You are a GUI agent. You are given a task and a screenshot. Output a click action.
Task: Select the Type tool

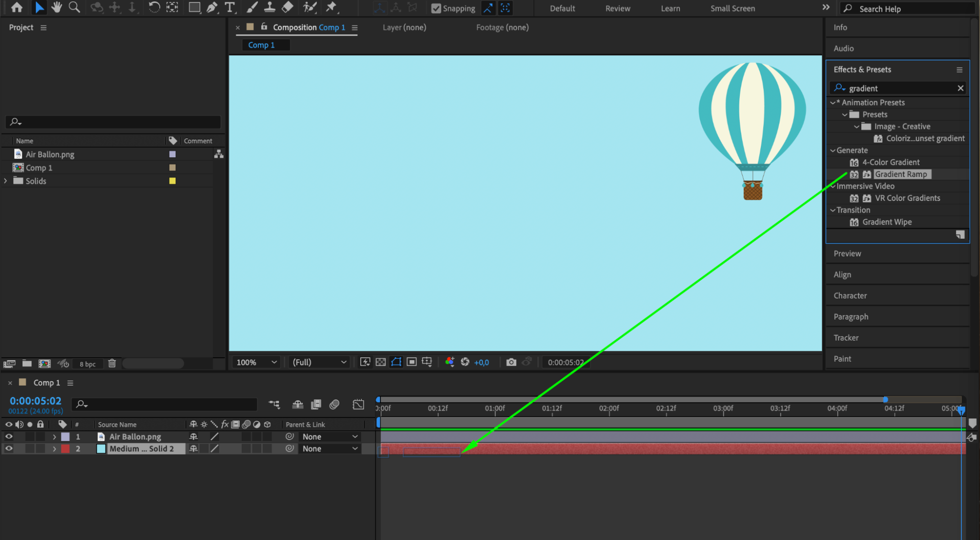[x=229, y=7]
